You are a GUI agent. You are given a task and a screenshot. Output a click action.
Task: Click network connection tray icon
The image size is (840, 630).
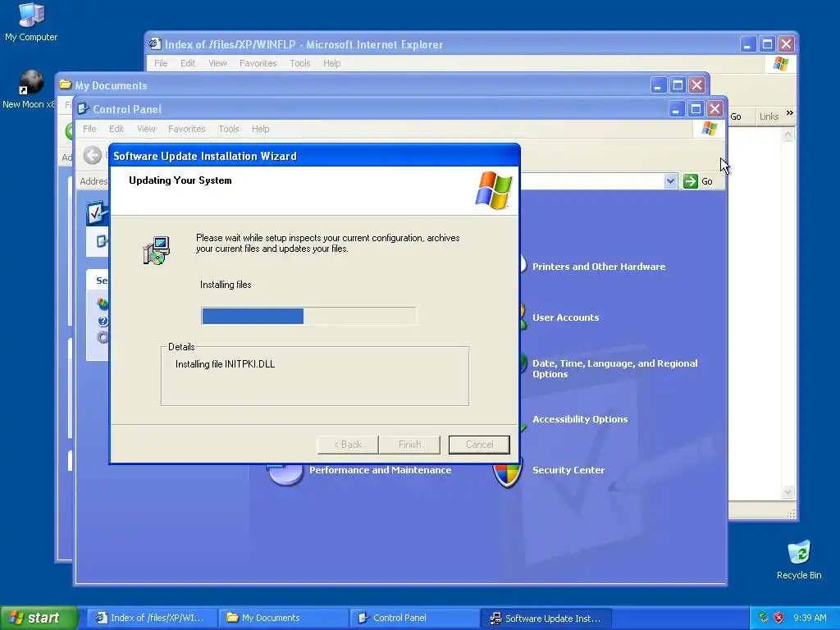763,618
